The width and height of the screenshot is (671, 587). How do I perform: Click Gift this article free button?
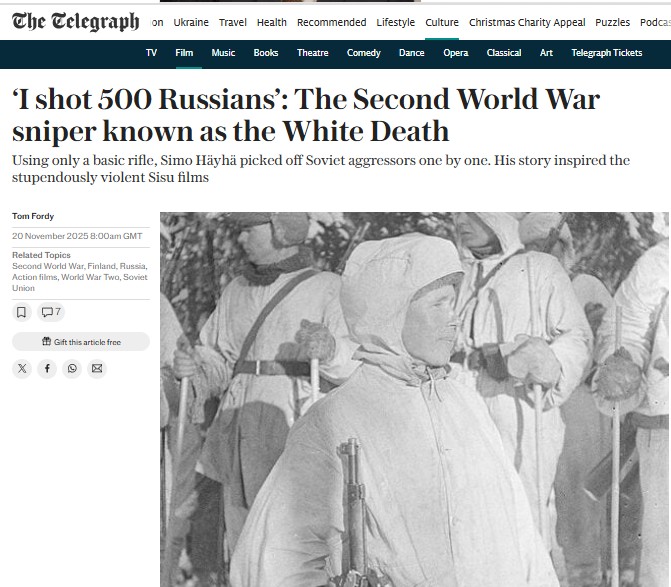[81, 342]
